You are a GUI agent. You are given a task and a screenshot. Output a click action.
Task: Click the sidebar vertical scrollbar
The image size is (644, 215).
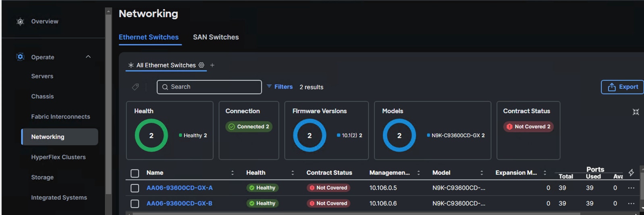(x=108, y=104)
